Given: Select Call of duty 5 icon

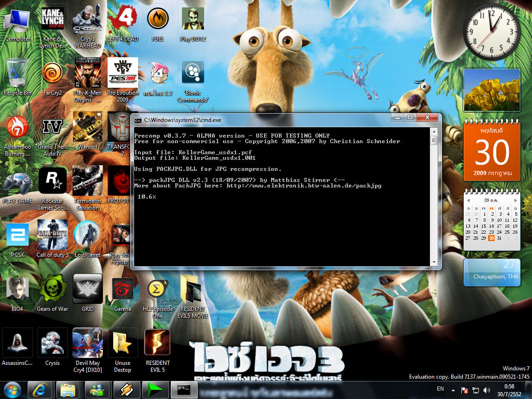Looking at the screenshot, I should (x=52, y=239).
